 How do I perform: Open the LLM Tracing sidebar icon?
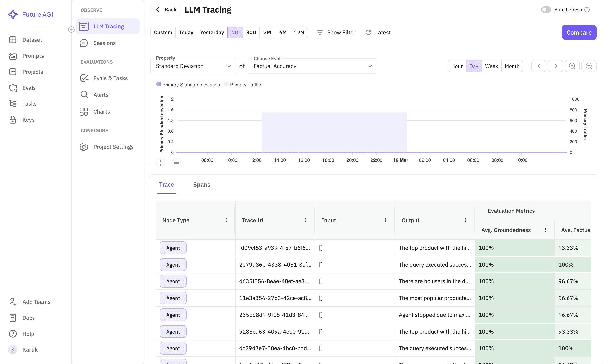tap(84, 26)
